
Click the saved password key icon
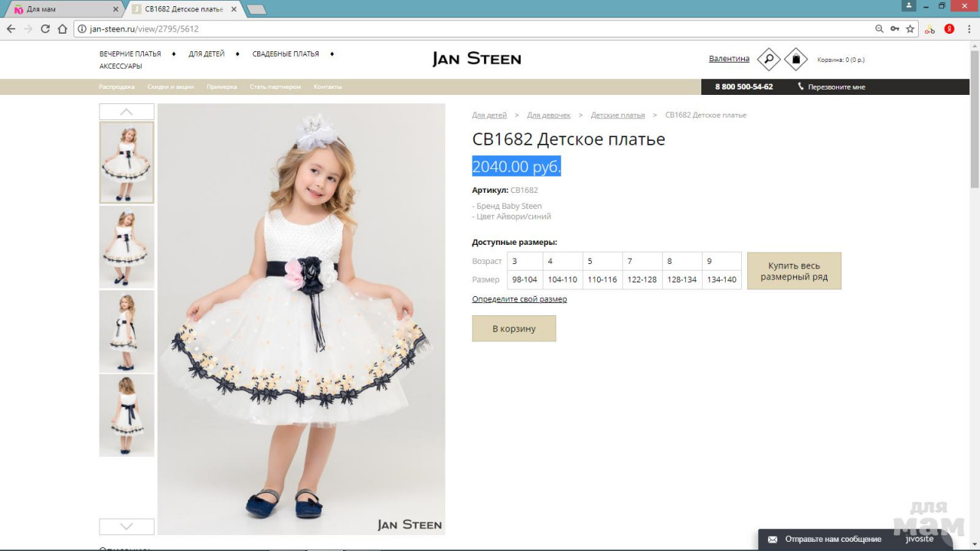(894, 29)
